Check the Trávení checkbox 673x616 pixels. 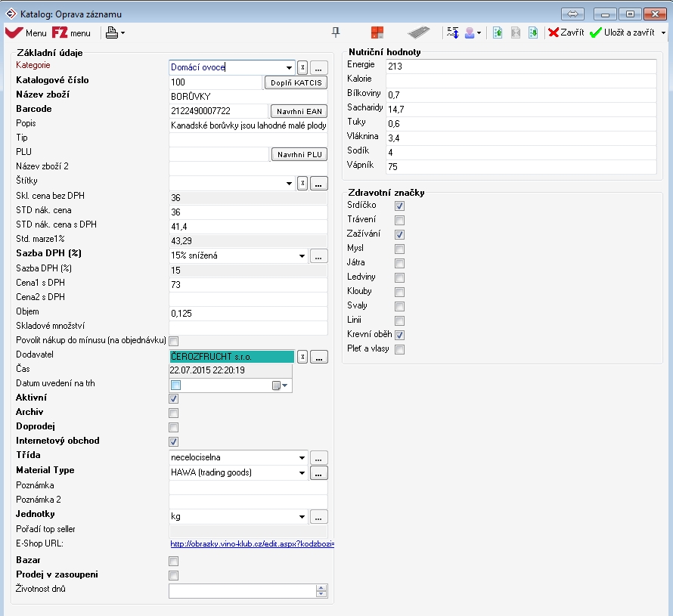(399, 220)
